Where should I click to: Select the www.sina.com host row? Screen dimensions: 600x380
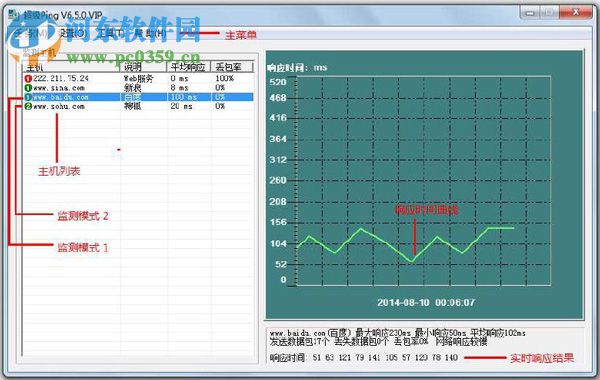point(139,88)
